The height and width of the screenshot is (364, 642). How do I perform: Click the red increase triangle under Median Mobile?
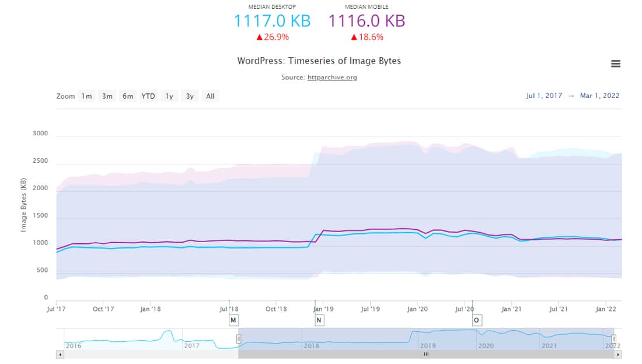tap(354, 36)
